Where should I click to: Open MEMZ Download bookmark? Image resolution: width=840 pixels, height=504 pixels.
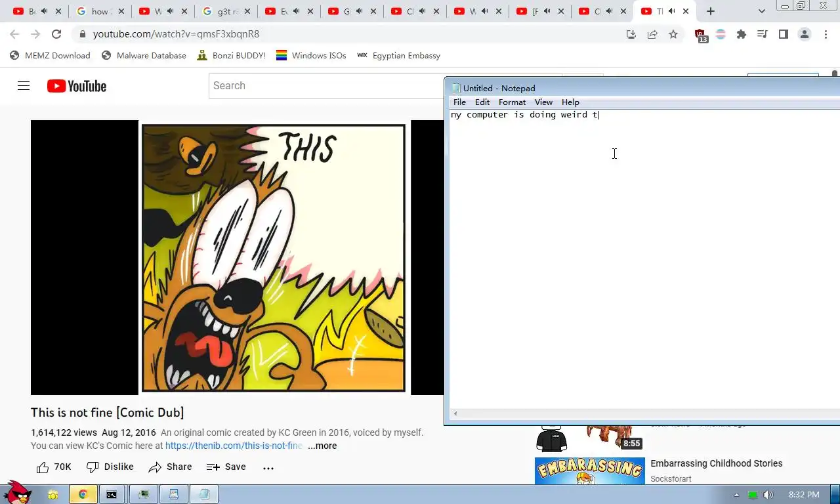pos(51,56)
